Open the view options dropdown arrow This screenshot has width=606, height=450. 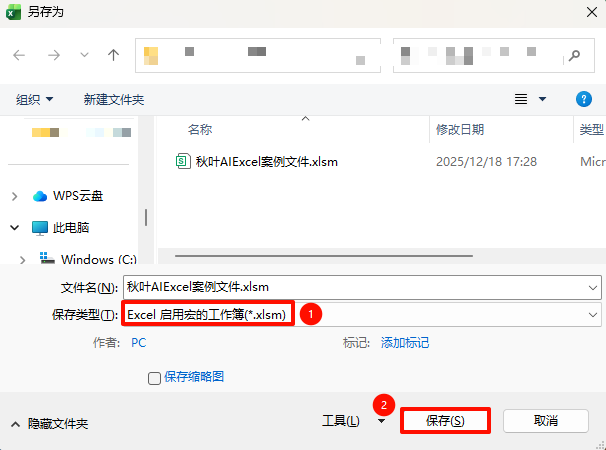(542, 99)
